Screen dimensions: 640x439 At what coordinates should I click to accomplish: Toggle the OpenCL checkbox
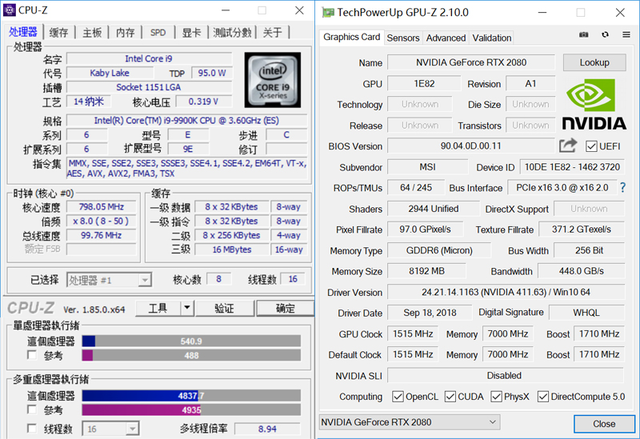[399, 397]
